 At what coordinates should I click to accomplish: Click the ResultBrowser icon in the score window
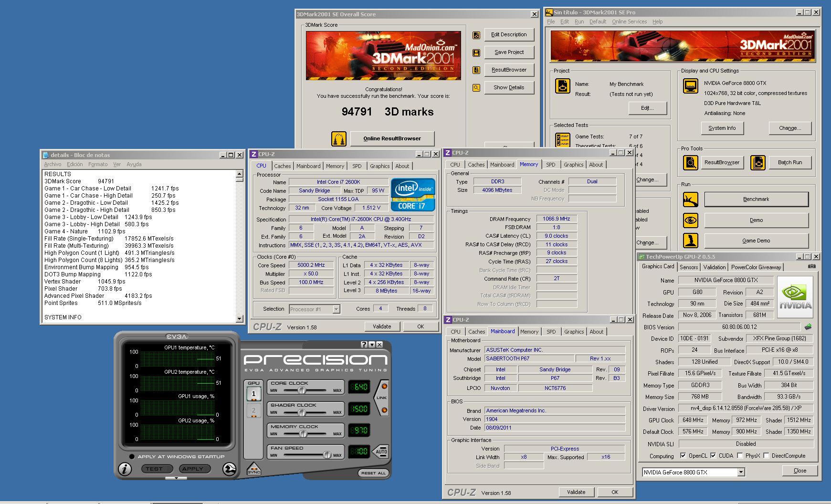tap(476, 70)
